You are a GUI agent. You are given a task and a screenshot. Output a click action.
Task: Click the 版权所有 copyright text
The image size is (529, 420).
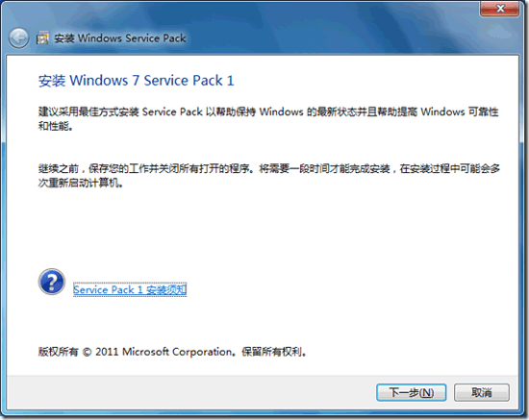[x=58, y=352]
